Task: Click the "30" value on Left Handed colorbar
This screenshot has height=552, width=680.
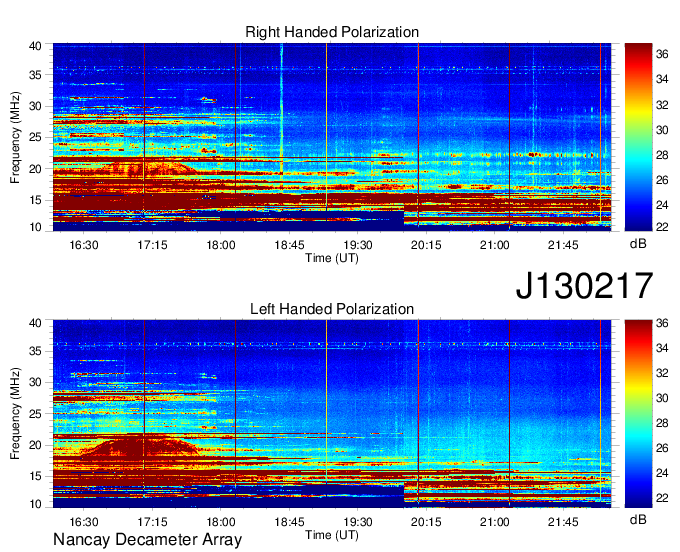Action: [x=662, y=398]
